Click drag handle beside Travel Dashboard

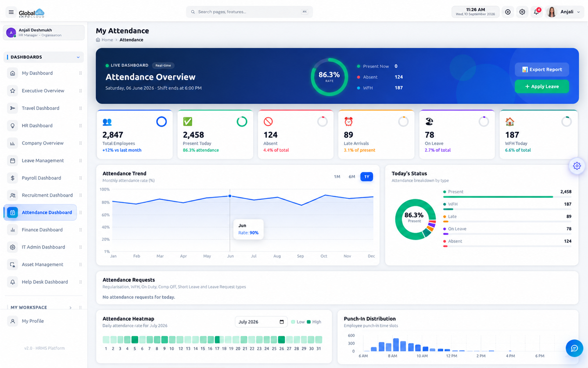(x=80, y=108)
